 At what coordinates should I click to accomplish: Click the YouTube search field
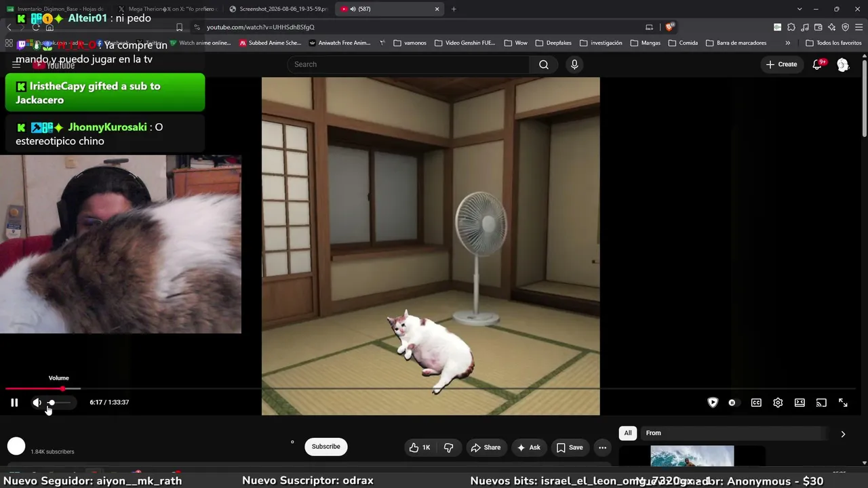click(x=408, y=64)
